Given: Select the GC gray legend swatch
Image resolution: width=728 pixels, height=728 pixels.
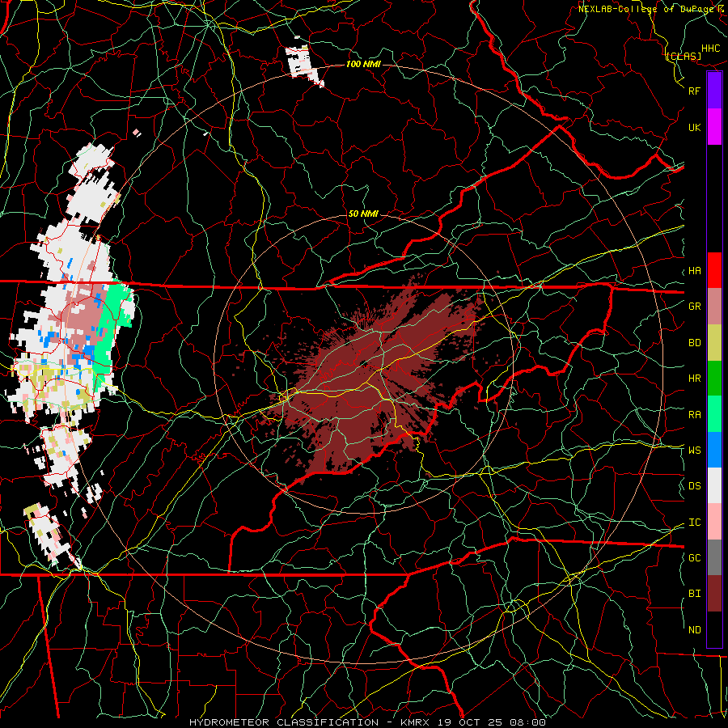Looking at the screenshot, I should pos(714,557).
